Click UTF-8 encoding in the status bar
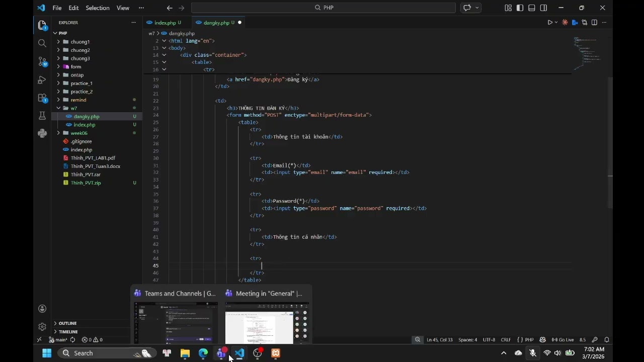This screenshot has width=644, height=362. pyautogui.click(x=489, y=340)
